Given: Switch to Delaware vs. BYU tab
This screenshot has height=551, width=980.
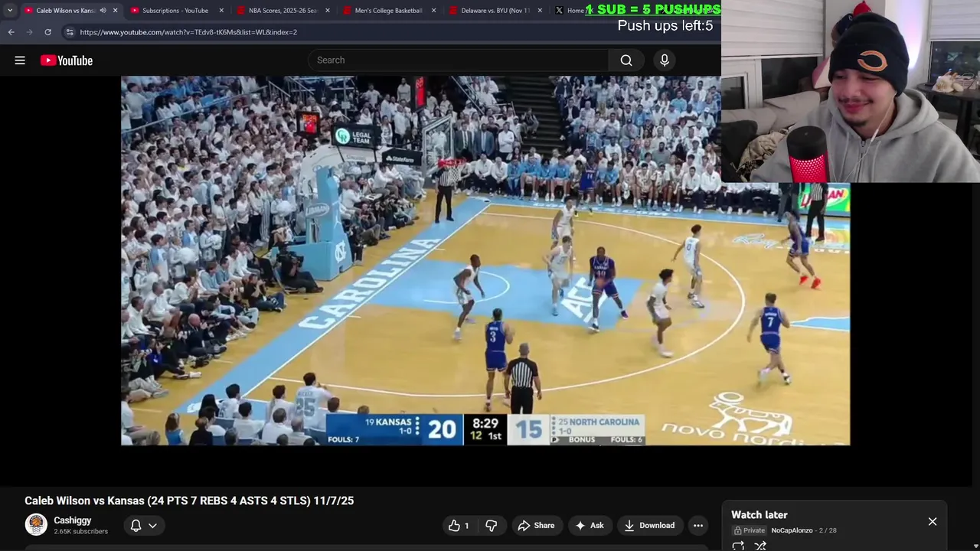Looking at the screenshot, I should tap(495, 11).
